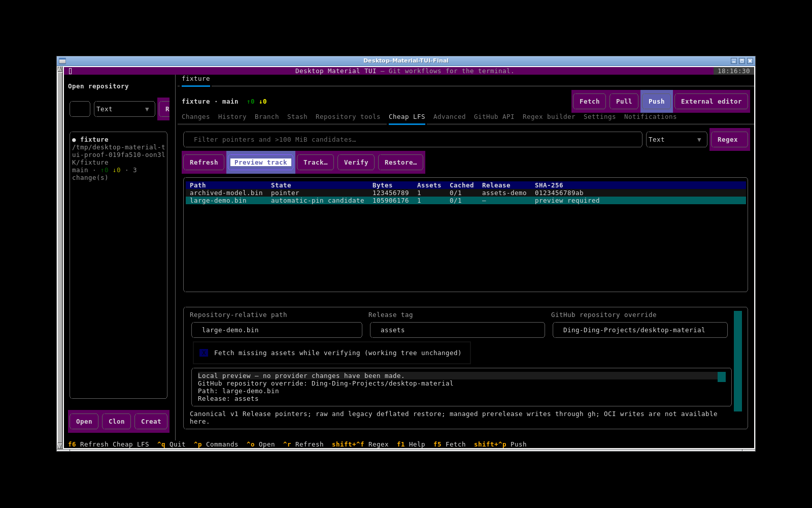Click the Preview track button
812x508 pixels.
pos(260,163)
